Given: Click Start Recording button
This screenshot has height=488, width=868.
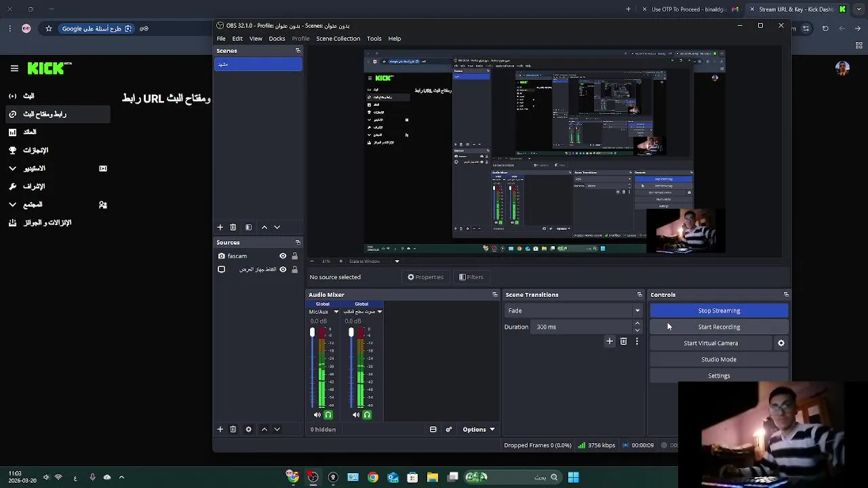Looking at the screenshot, I should tap(719, 327).
